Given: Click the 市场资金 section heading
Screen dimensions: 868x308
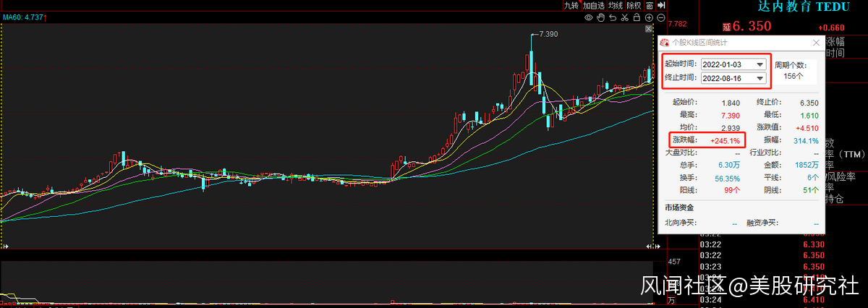Looking at the screenshot, I should coord(678,208).
